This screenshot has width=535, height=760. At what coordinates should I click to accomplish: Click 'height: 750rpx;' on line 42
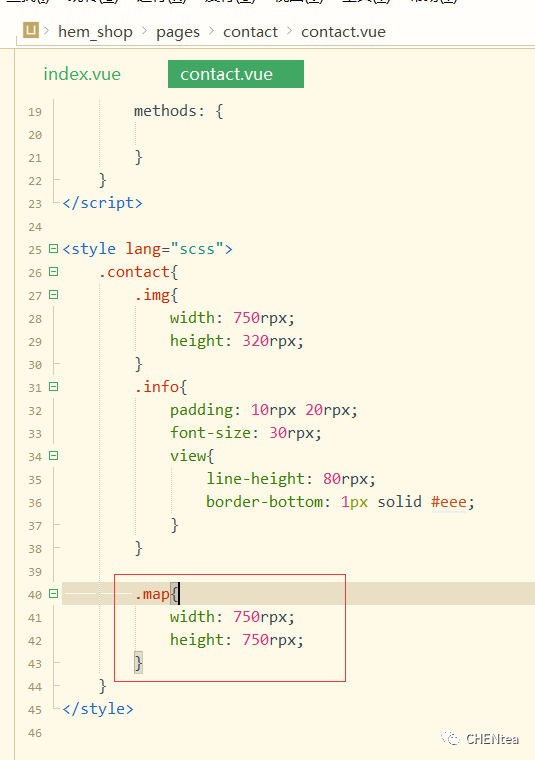pyautogui.click(x=236, y=640)
